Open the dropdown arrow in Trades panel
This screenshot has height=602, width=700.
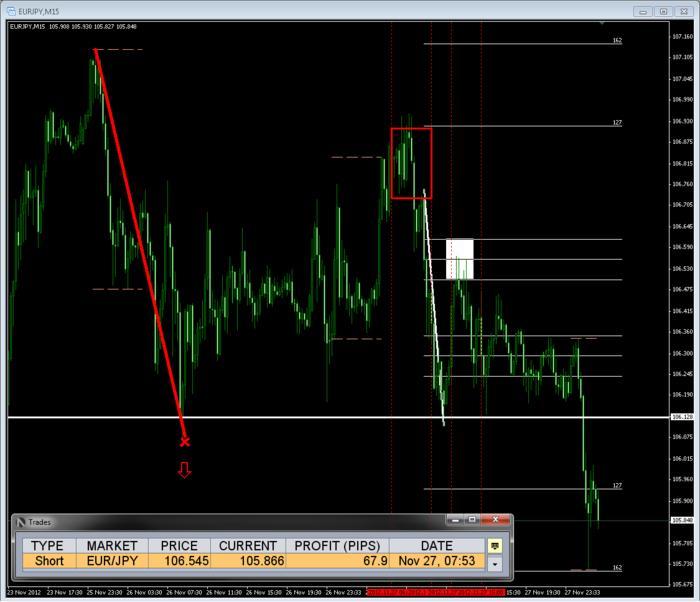pos(495,564)
